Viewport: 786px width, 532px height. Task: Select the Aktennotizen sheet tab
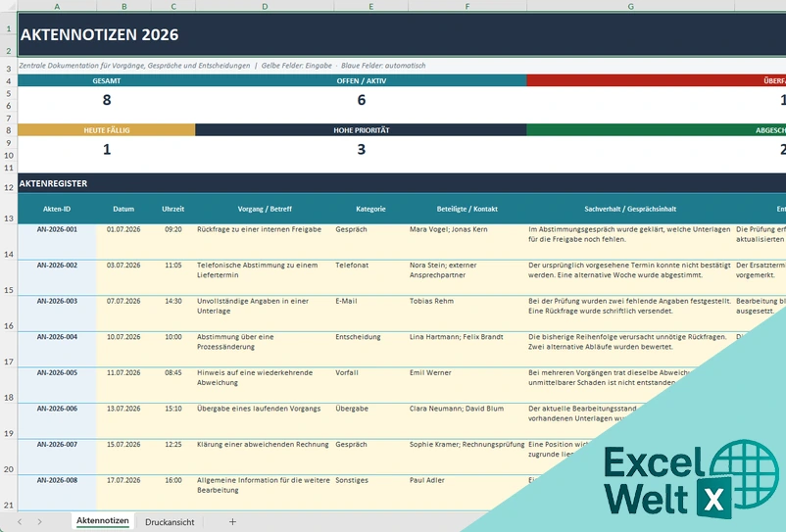[102, 521]
